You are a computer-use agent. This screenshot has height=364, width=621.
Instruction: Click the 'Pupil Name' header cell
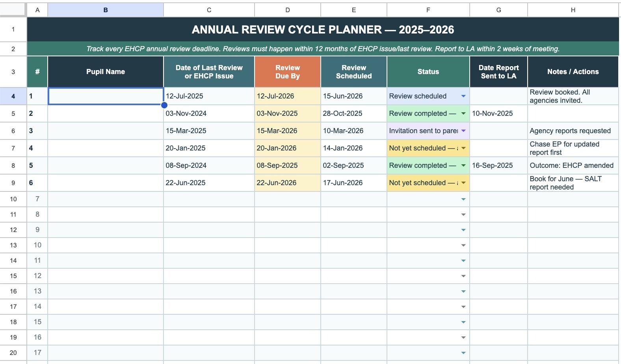click(x=106, y=72)
